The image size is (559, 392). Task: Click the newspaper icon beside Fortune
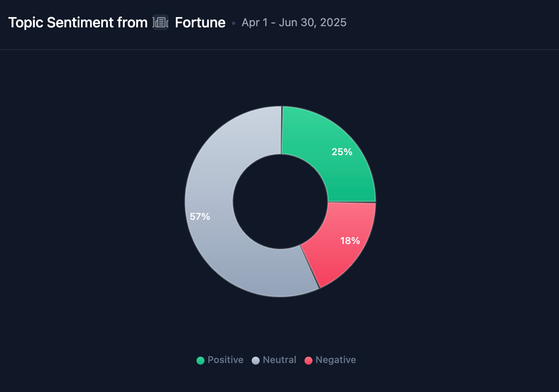[x=161, y=23]
